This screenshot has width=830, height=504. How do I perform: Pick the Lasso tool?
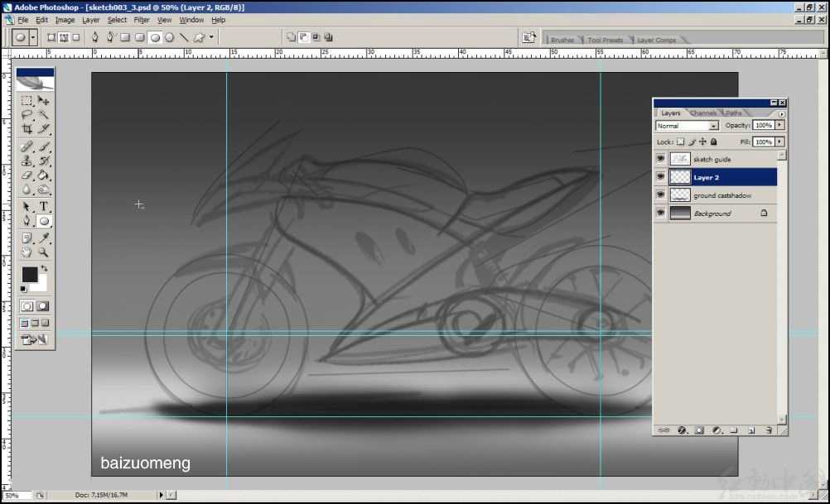coord(27,115)
